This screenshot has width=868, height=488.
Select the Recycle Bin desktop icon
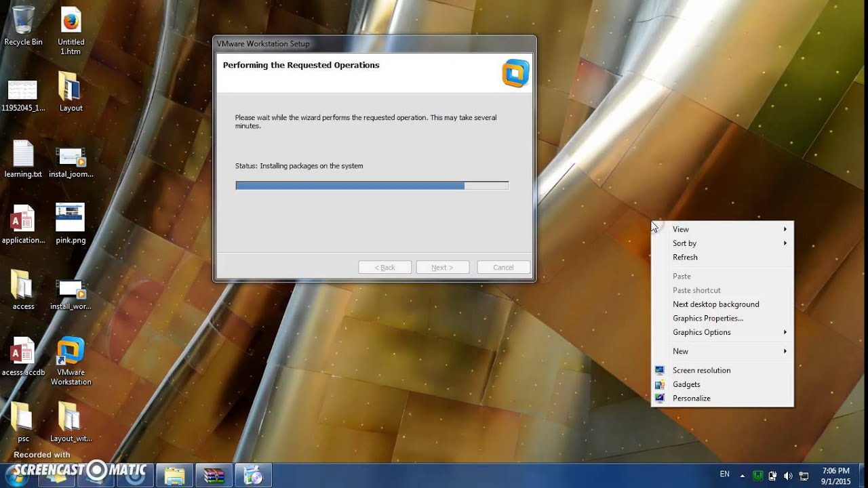click(23, 27)
